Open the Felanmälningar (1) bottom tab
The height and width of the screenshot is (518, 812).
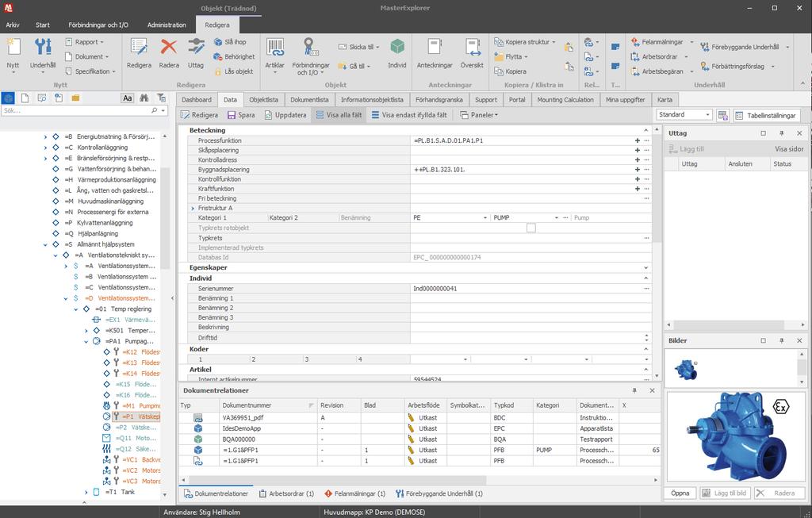[x=354, y=493]
